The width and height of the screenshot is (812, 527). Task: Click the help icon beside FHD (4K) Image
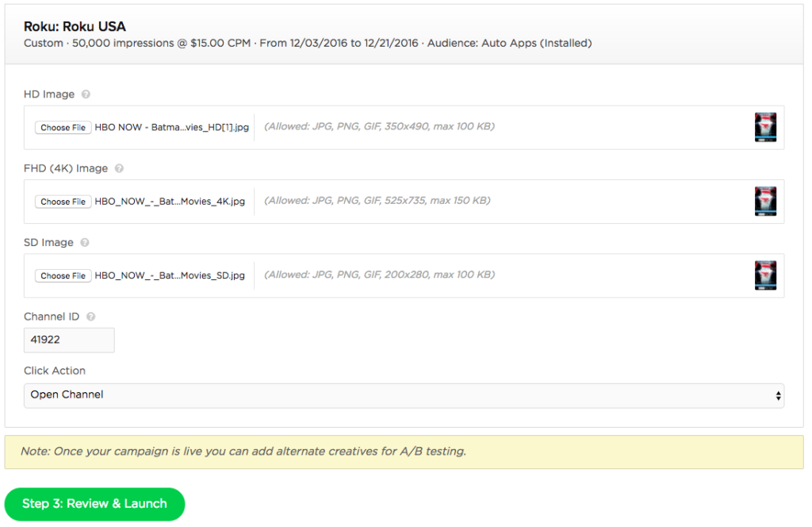point(119,168)
